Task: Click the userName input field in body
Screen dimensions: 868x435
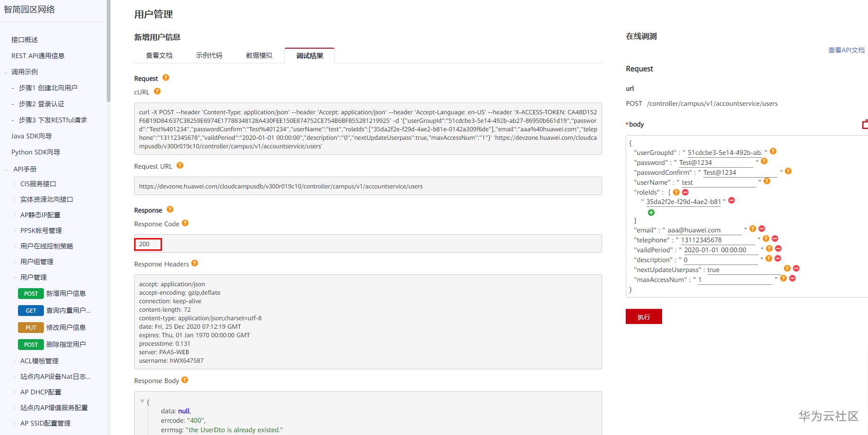Action: [718, 182]
